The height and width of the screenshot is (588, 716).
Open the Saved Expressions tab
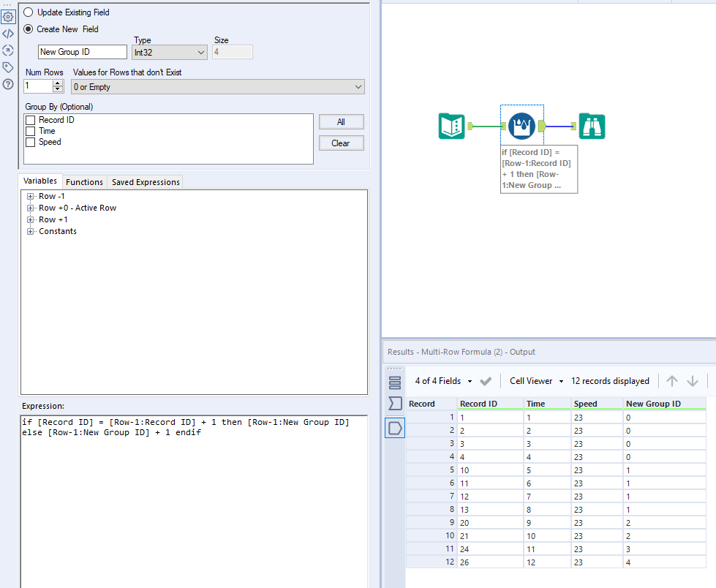[x=144, y=181]
